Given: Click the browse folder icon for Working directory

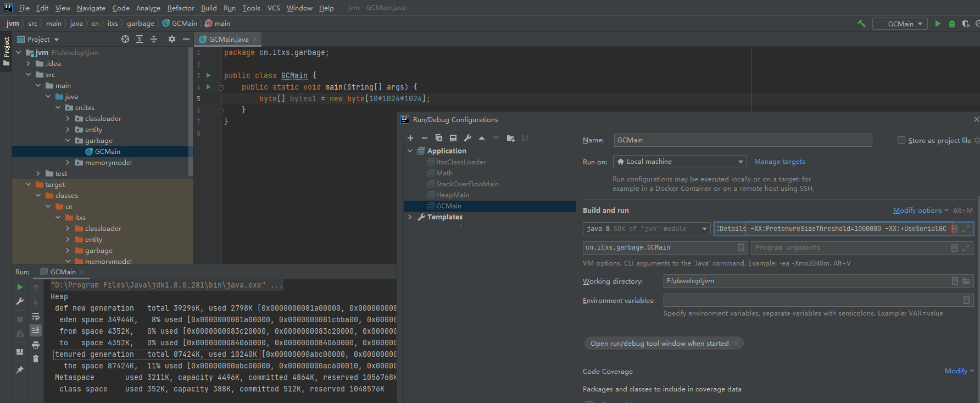Looking at the screenshot, I should pyautogui.click(x=966, y=281).
